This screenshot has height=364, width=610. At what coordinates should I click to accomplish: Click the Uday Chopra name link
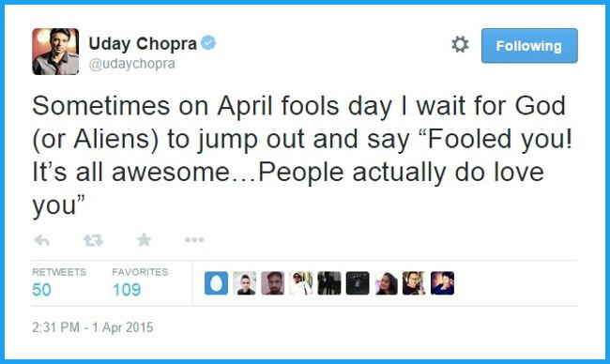[143, 43]
